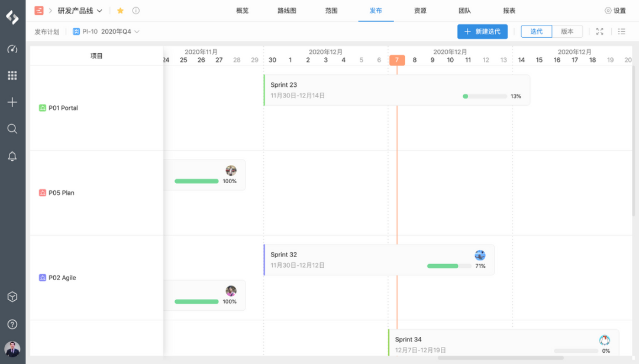Open the list view icon at top right
The width and height of the screenshot is (639, 364).
click(621, 31)
